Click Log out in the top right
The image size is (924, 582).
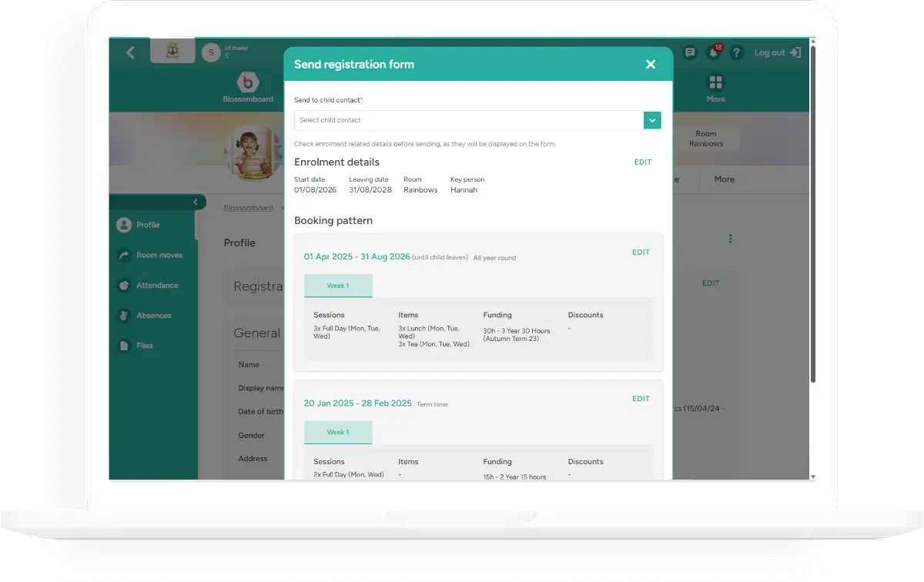[777, 52]
